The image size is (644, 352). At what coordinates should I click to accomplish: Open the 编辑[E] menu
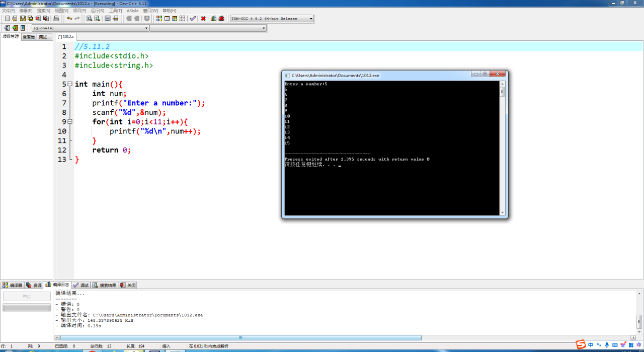point(26,11)
